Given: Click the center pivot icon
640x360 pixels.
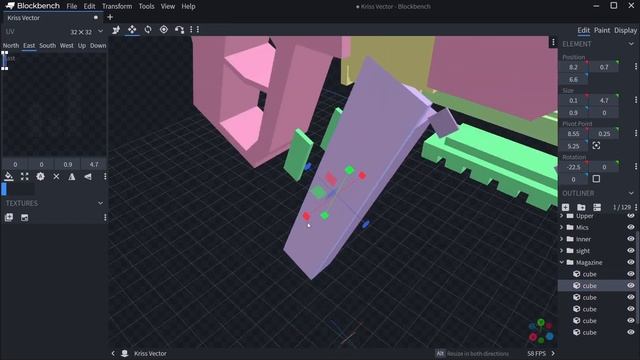Looking at the screenshot, I should click(x=596, y=146).
